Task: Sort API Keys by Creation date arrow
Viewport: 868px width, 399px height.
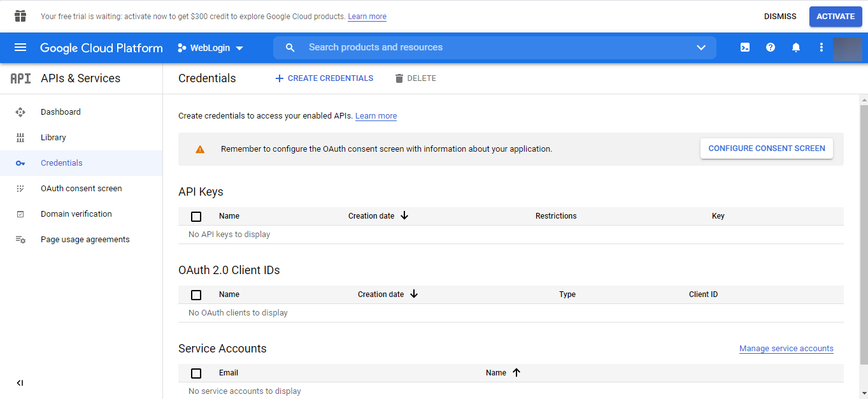Action: 404,216
